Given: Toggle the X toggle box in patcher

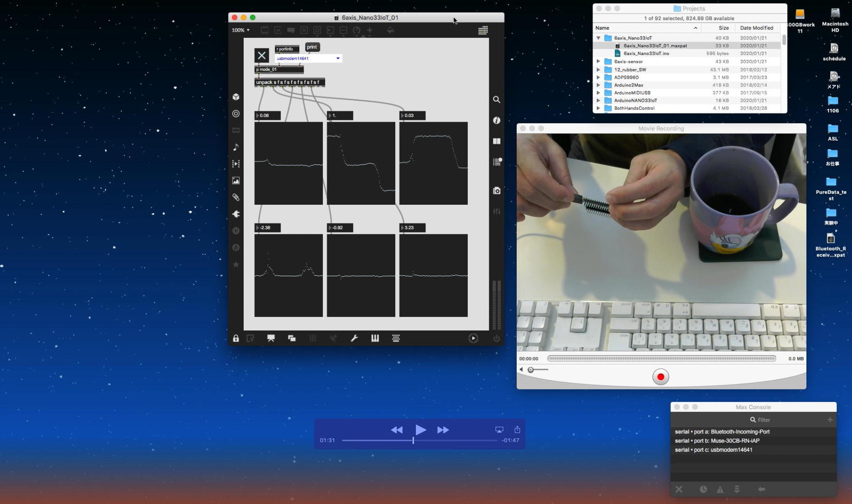Looking at the screenshot, I should coord(261,55).
